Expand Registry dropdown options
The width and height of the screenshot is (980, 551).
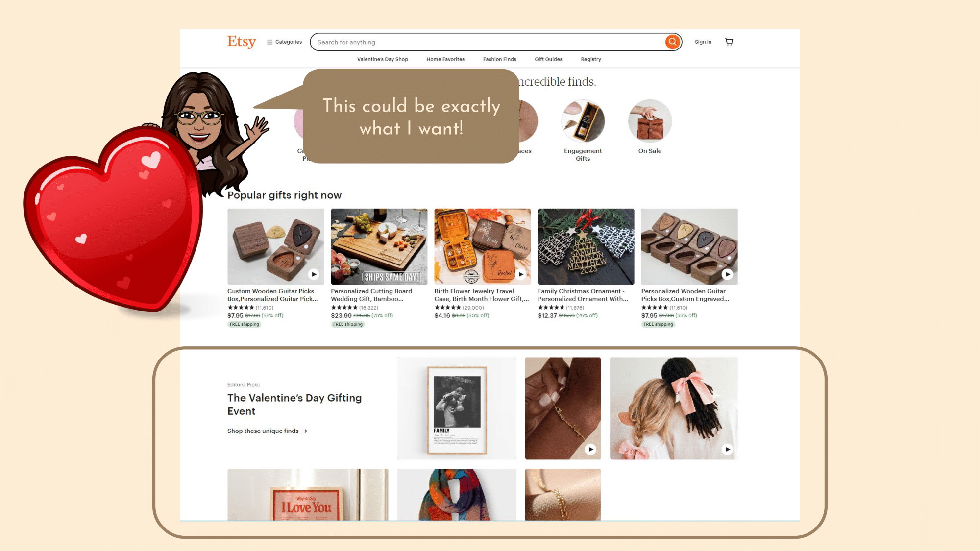click(591, 59)
